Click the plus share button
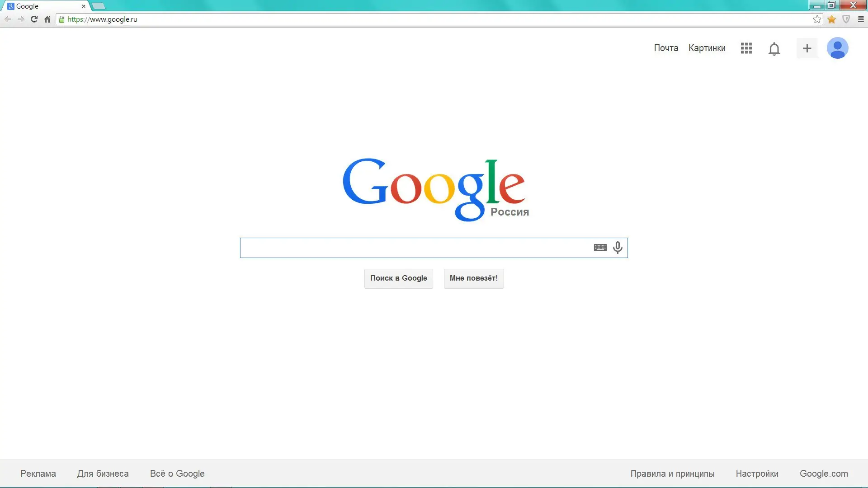 pos(807,48)
